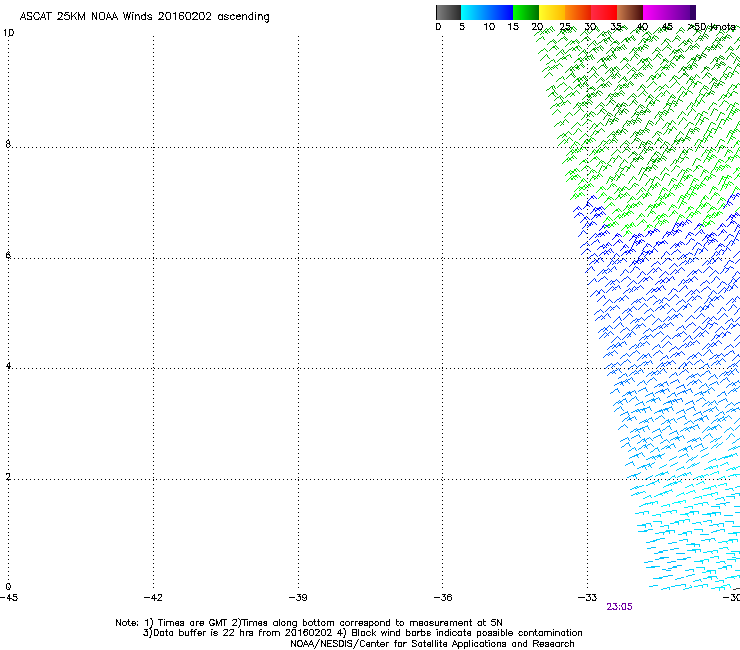Click the data buffer 22 hrs note
Screen dimensions: 740x650
pyautogui.click(x=362, y=633)
